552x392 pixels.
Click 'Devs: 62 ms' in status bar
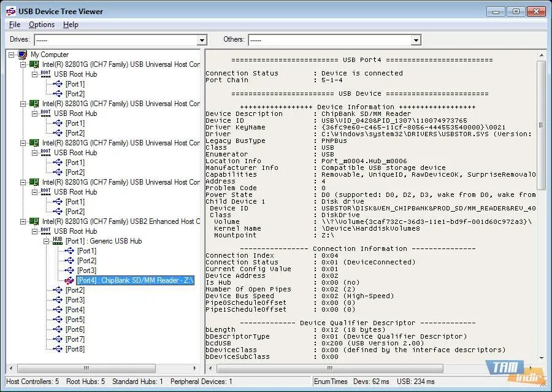click(x=371, y=382)
